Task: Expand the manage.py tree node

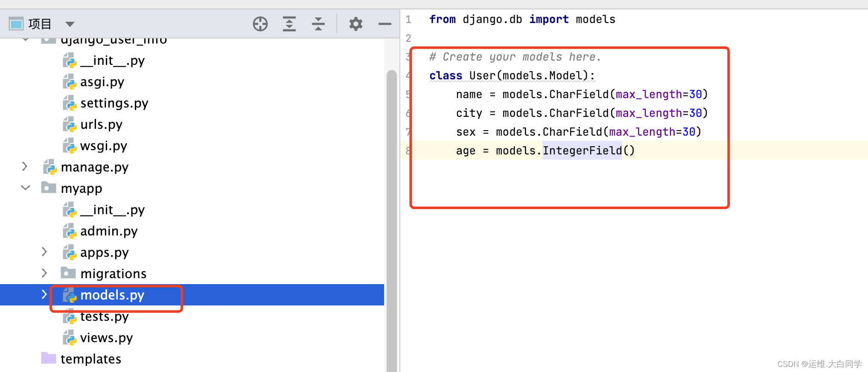Action: [x=25, y=166]
